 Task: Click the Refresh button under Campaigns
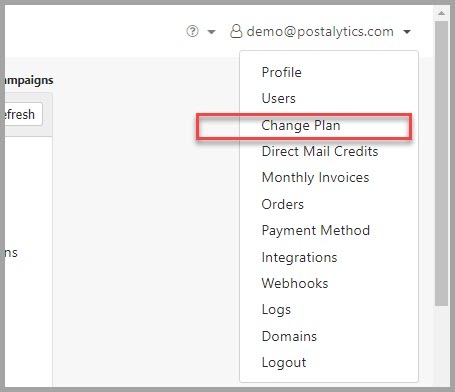tap(21, 114)
